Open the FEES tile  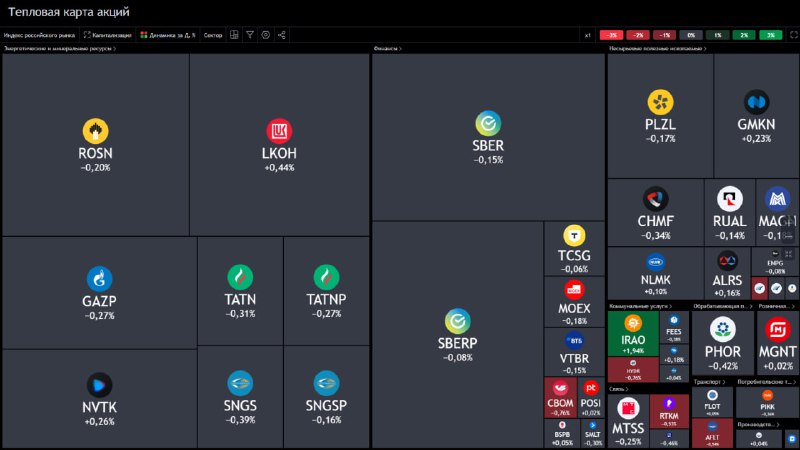coord(673,327)
